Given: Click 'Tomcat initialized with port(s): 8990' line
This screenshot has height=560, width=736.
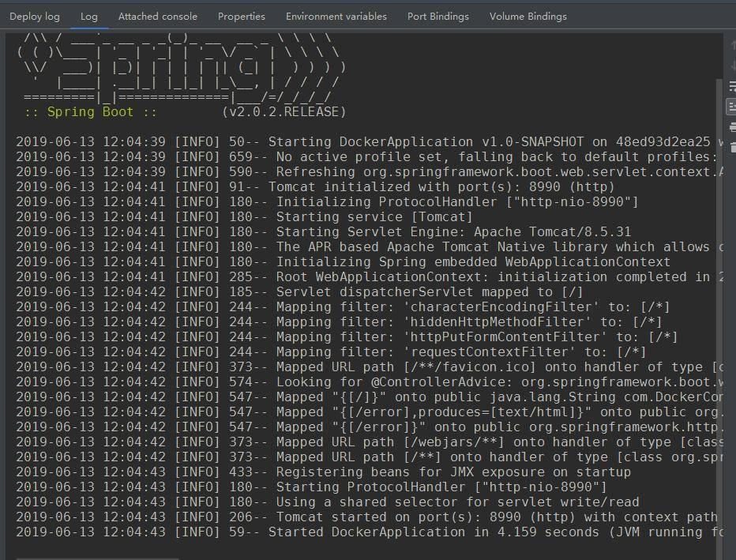Looking at the screenshot, I should (x=315, y=187).
